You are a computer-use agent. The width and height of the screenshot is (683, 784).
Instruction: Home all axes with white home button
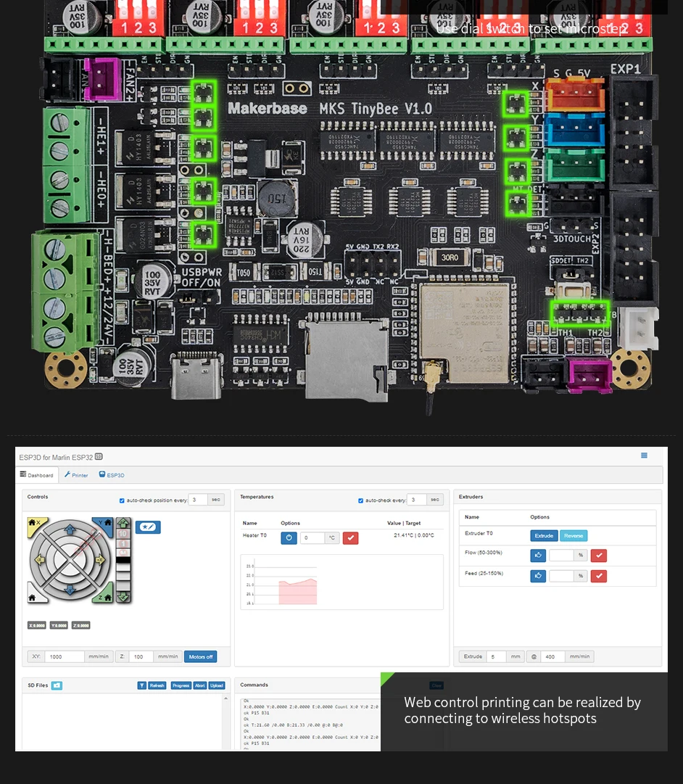(x=34, y=596)
